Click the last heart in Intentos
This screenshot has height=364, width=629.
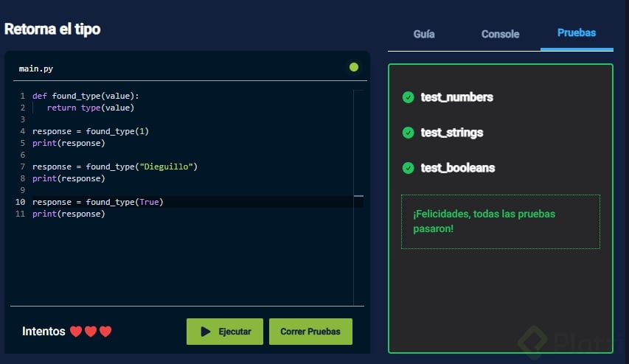105,332
